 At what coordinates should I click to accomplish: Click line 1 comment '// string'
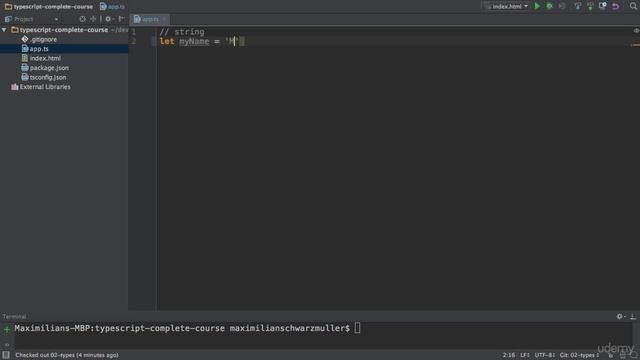(x=182, y=32)
